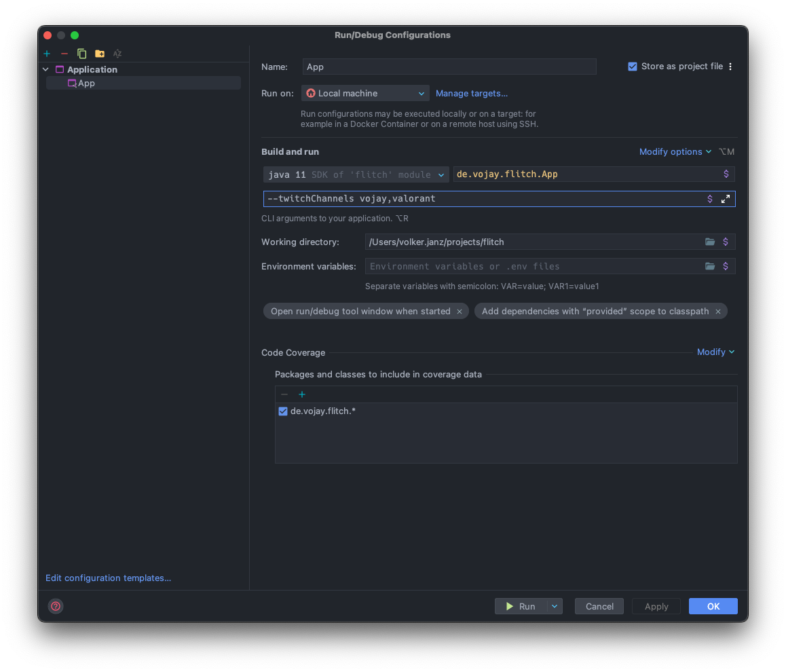
Task: Open the Code Coverage Modify menu
Action: [x=711, y=352]
